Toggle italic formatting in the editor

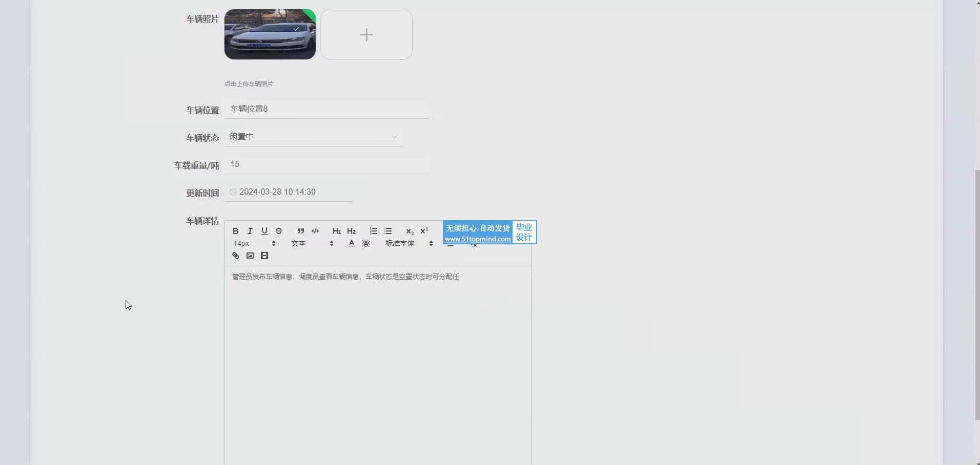(250, 231)
